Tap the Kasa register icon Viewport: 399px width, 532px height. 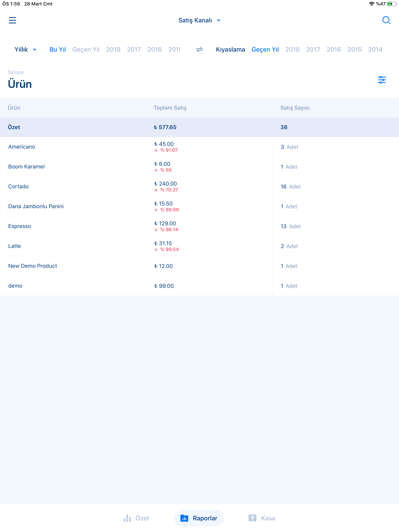tap(252, 518)
